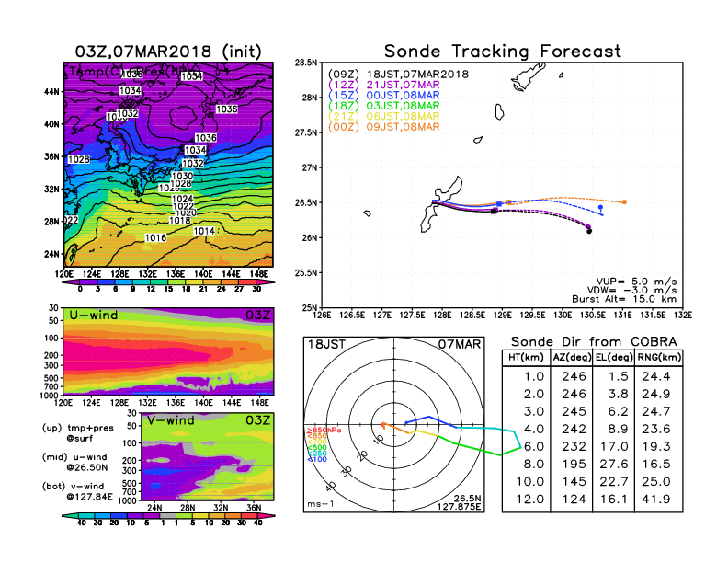Click azimuth value 245 in the 3.0 row
The height and width of the screenshot is (563, 728).
pos(574,411)
